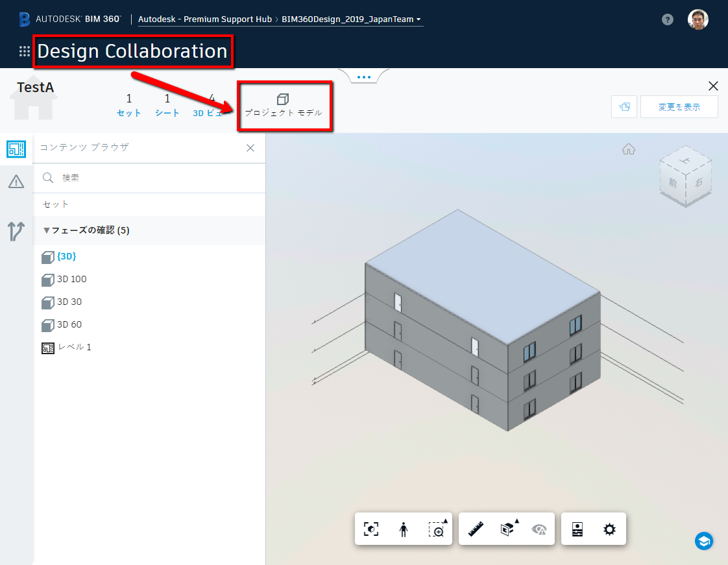Open the section box tool
Viewport: 728px width, 565px height.
508,529
